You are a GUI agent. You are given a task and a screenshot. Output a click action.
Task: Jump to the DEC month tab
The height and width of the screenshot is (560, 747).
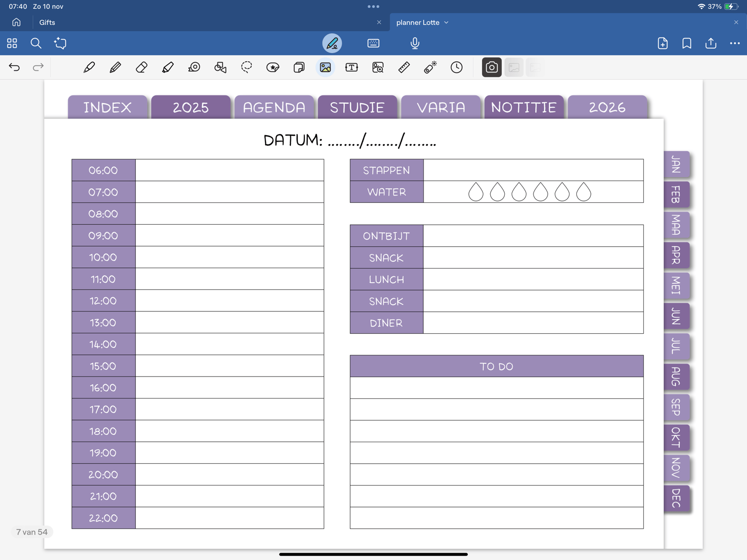pos(676,498)
